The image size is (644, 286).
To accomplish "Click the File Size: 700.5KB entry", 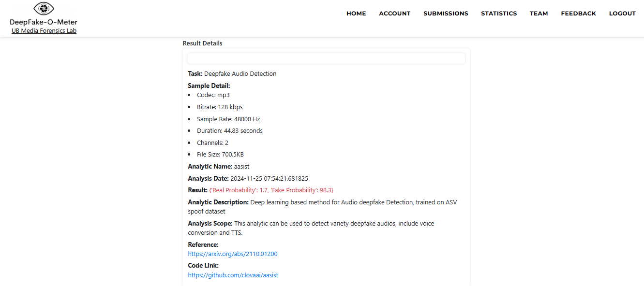I will point(220,155).
